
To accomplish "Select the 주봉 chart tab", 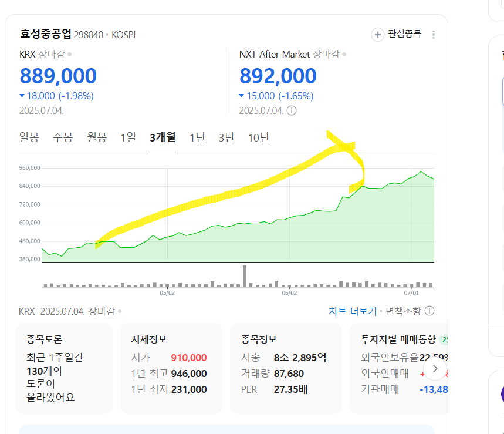I will [x=63, y=137].
